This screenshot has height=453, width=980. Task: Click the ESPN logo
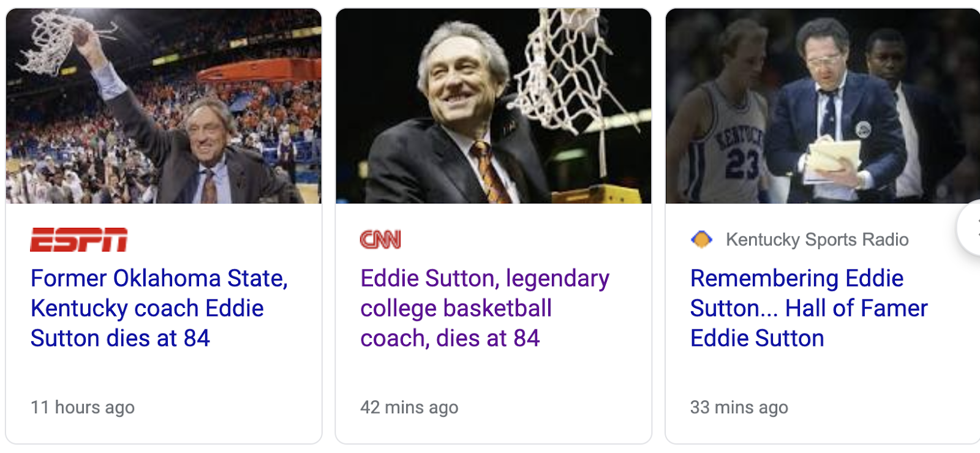[79, 239]
